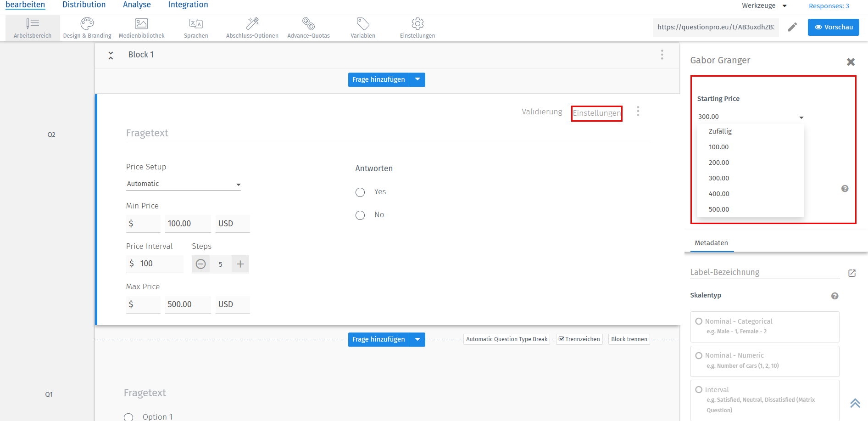Open the Medienbibliothek
The height and width of the screenshot is (421, 868).
click(141, 28)
